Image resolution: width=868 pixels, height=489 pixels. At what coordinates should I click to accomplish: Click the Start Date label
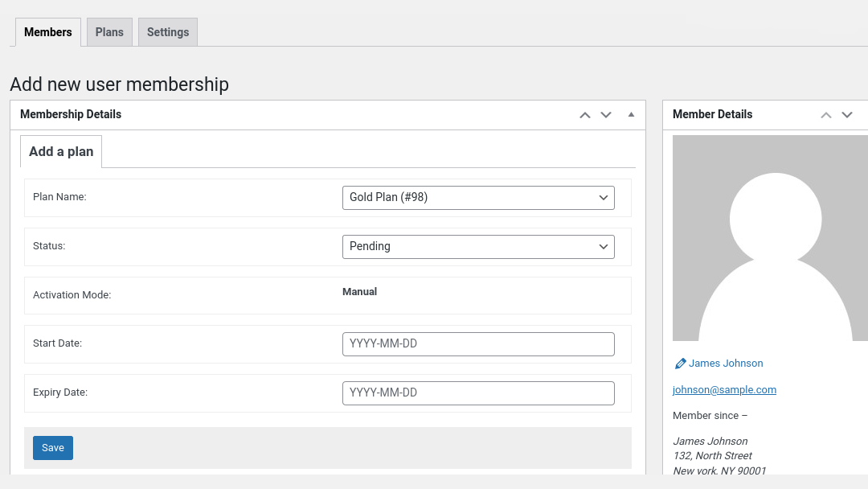pyautogui.click(x=58, y=343)
